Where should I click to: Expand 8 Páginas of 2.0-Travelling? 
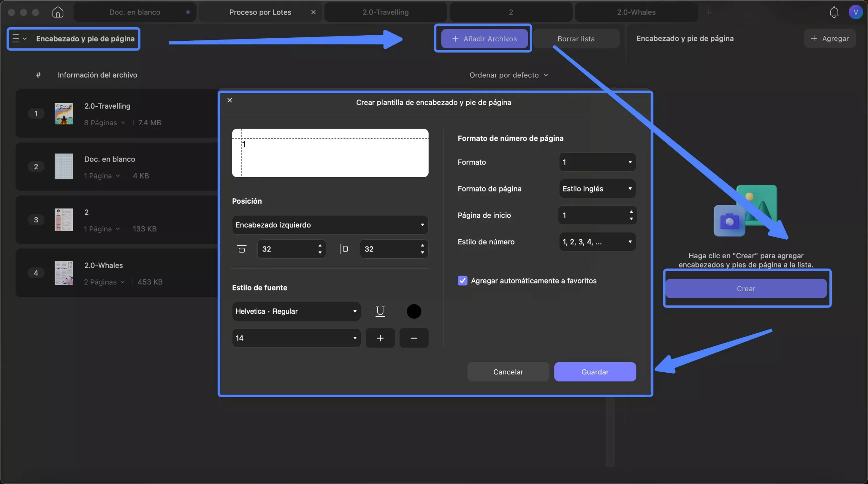[104, 123]
